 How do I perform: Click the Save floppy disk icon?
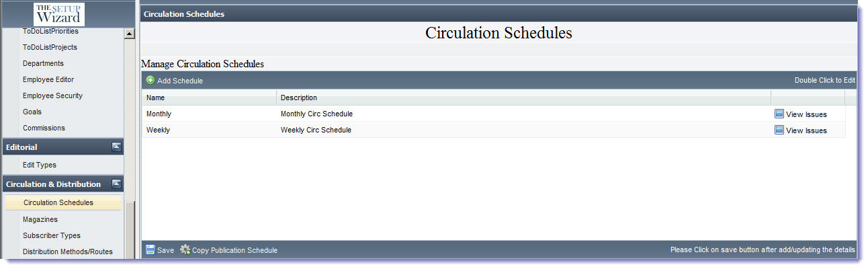point(150,249)
